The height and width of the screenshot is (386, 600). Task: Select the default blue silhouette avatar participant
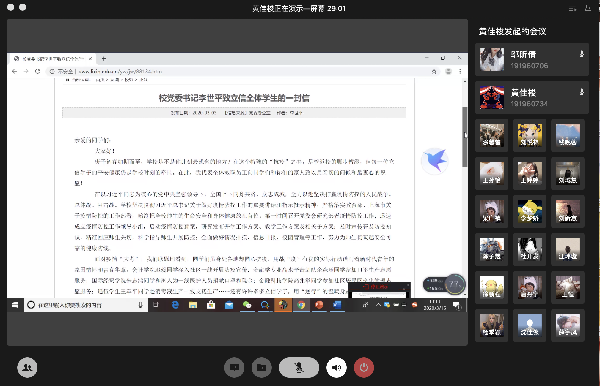click(x=530, y=325)
